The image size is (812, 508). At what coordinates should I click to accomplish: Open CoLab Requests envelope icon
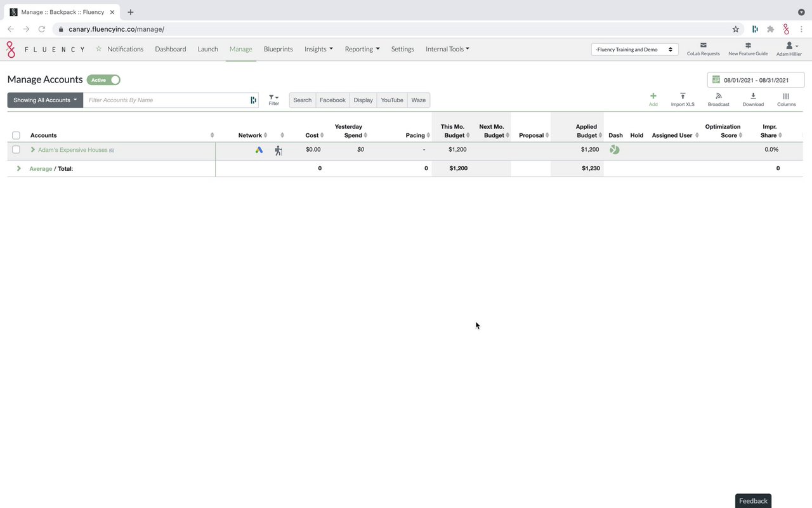[x=704, y=45]
